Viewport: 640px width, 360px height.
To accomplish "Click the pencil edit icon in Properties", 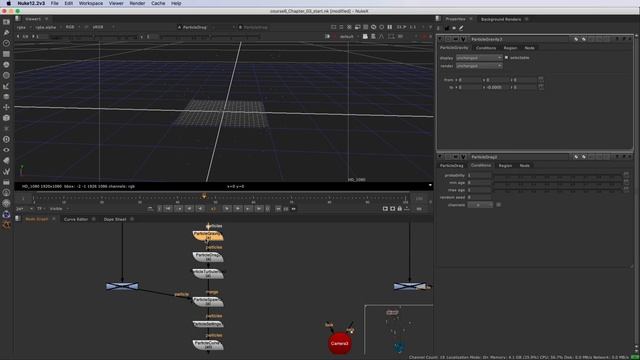I will [461, 28].
